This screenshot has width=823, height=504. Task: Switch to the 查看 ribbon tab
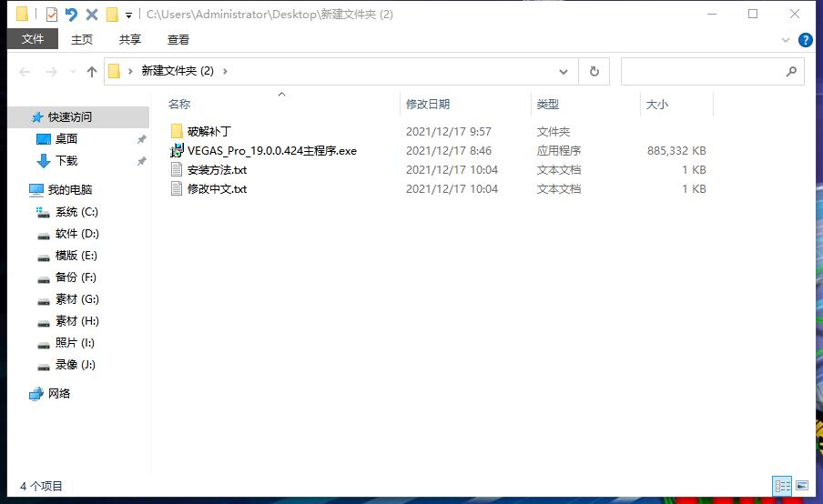178,39
